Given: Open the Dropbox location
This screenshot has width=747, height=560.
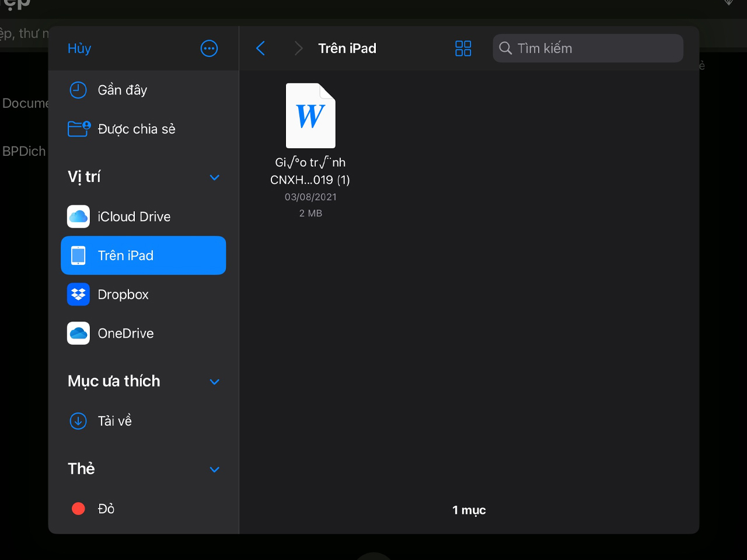Looking at the screenshot, I should coord(144,295).
